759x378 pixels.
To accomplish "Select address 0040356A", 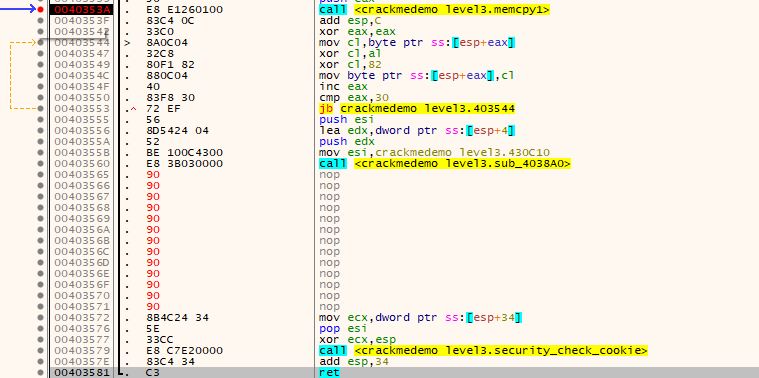I will (81, 229).
